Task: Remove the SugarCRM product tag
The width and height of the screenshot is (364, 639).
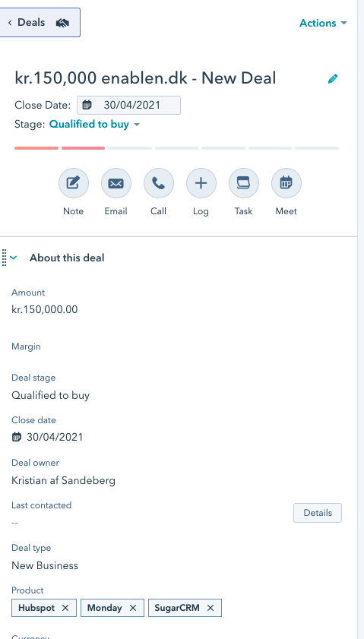Action: pos(210,608)
